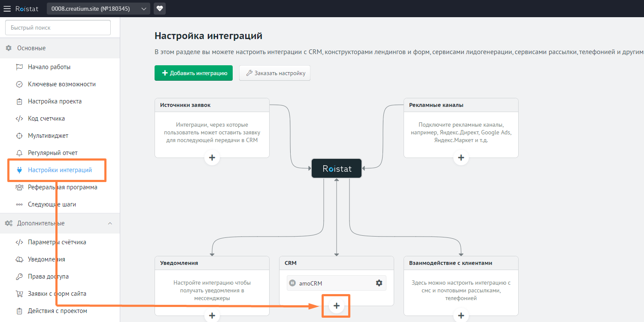This screenshot has width=644, height=322.
Task: Click the Источники заявок card title
Action: (x=185, y=105)
